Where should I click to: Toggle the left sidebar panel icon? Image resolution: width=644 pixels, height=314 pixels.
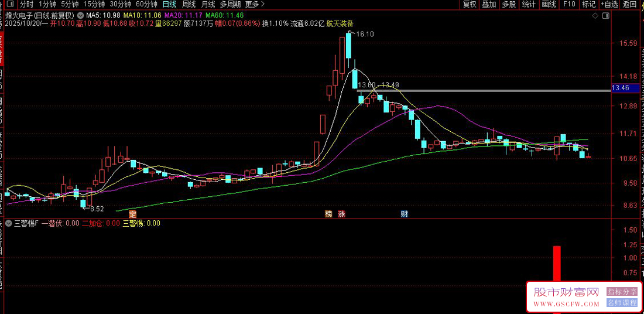[x=11, y=4]
